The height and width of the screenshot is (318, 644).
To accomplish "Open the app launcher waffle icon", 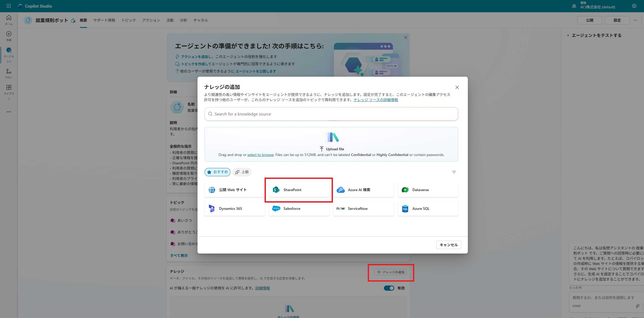I will [9, 6].
